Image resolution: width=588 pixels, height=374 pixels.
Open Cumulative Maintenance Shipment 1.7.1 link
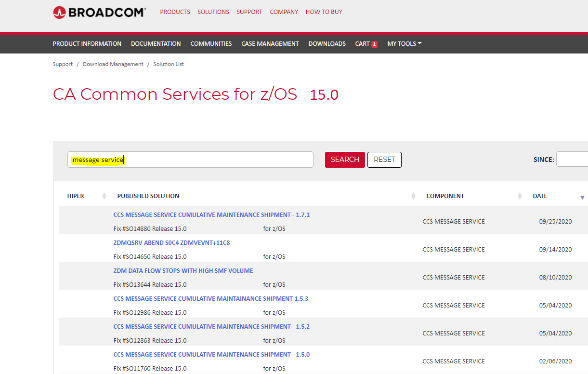click(x=211, y=215)
